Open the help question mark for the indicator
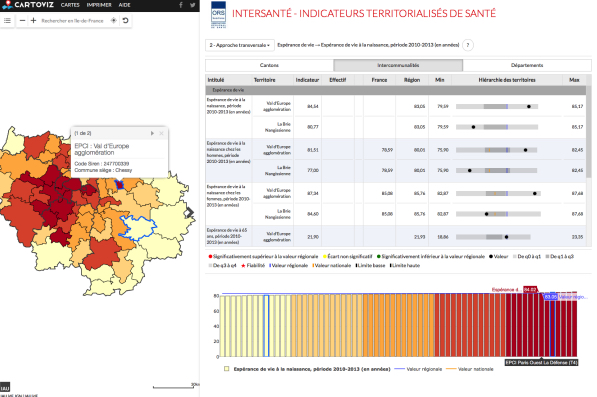Viewport: 597px width, 397px height. 468,45
